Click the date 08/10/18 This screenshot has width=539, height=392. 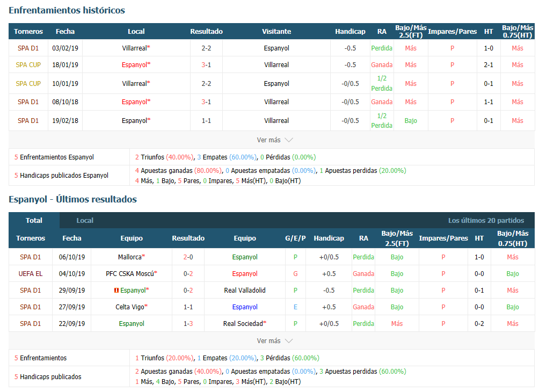pyautogui.click(x=65, y=102)
